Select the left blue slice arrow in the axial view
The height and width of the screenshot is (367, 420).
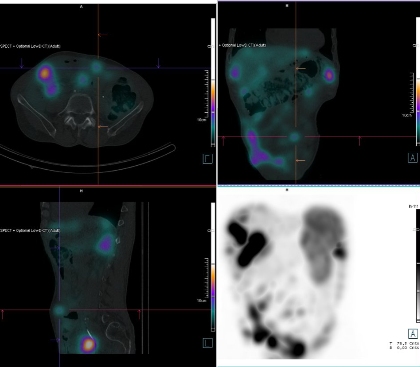pyautogui.click(x=22, y=63)
